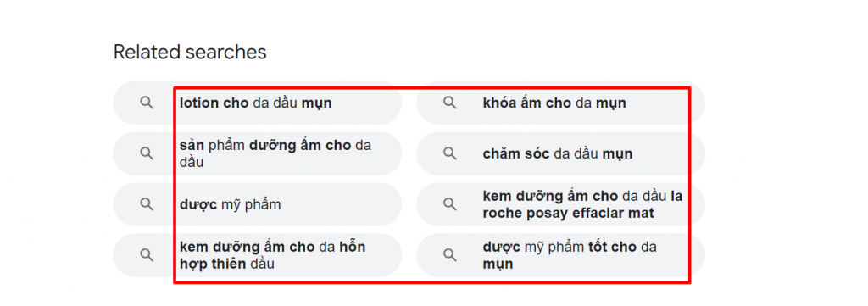Click the "Related searches" heading
868x306 pixels.
point(190,53)
